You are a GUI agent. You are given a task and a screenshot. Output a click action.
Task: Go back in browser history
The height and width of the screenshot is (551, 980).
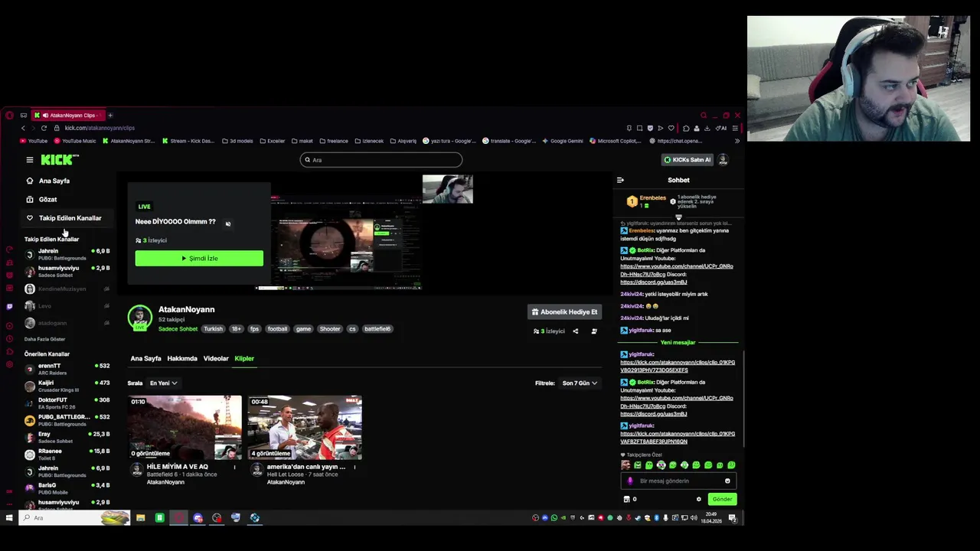(23, 128)
